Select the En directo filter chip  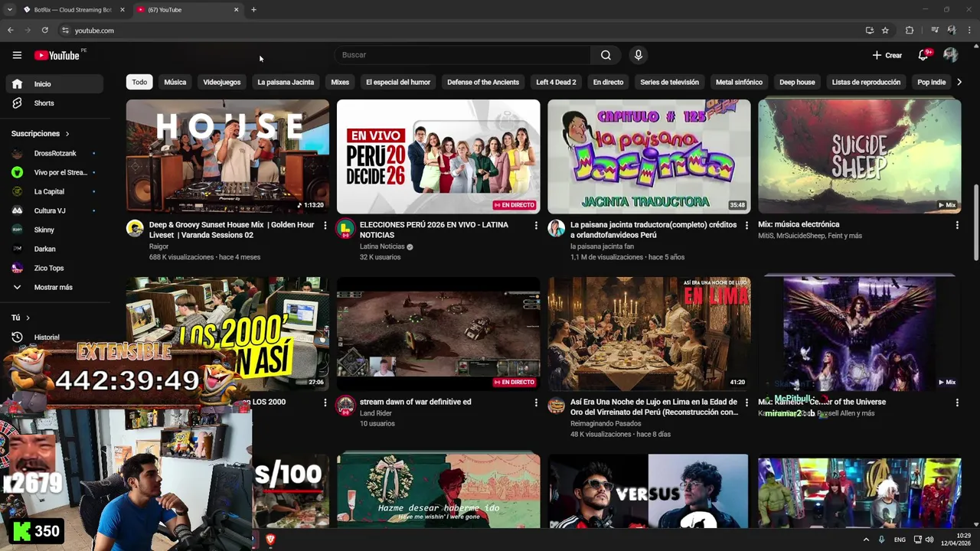pos(608,82)
